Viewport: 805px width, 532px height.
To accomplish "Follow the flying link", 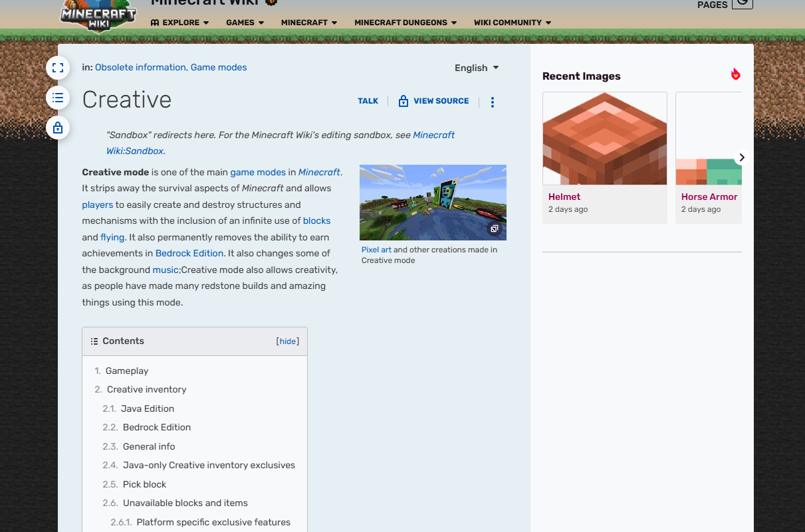I will (x=112, y=237).
